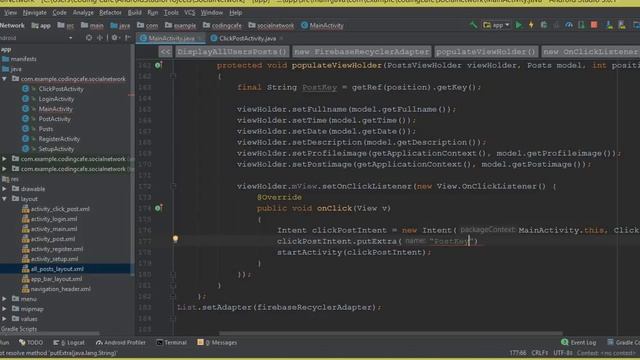Click the DisplayAllUsersPosts() breadcrumb
This screenshot has height=360, width=640.
232,52
